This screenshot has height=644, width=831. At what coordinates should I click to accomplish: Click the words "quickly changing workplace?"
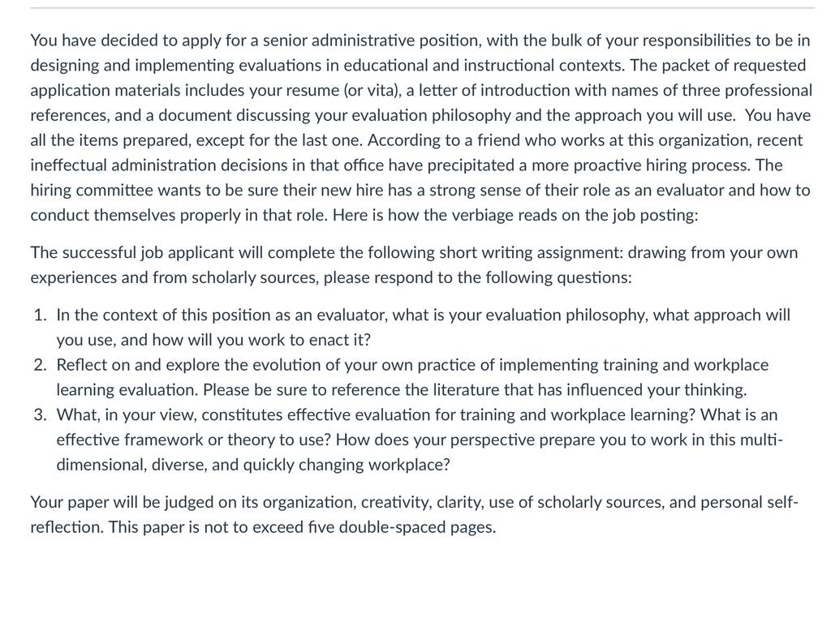[347, 465]
